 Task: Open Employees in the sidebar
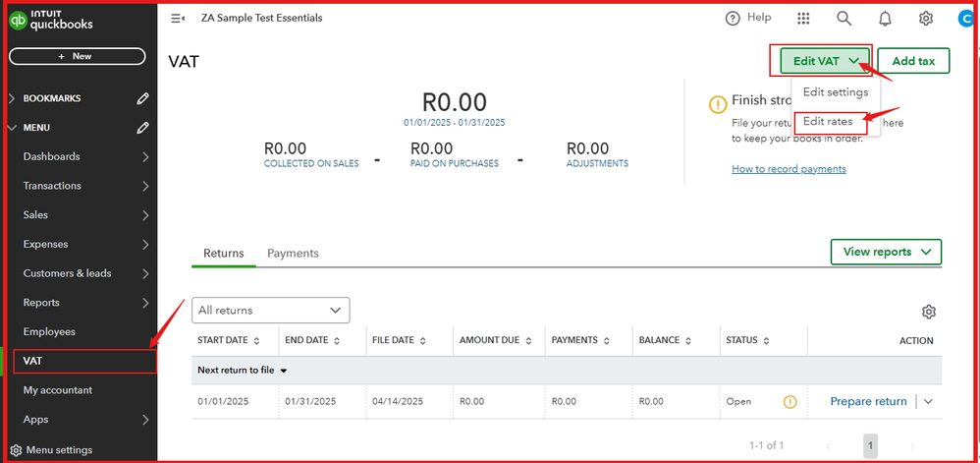click(49, 331)
